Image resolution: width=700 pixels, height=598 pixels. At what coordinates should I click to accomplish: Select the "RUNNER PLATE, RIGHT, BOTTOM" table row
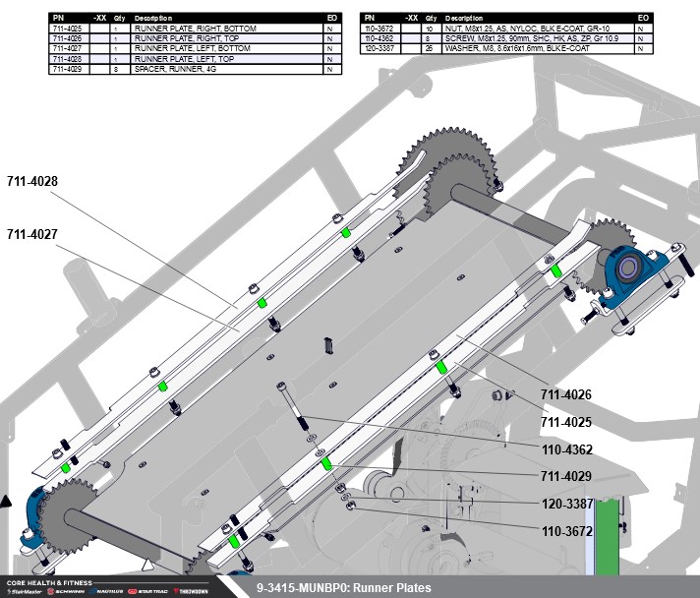(195, 30)
